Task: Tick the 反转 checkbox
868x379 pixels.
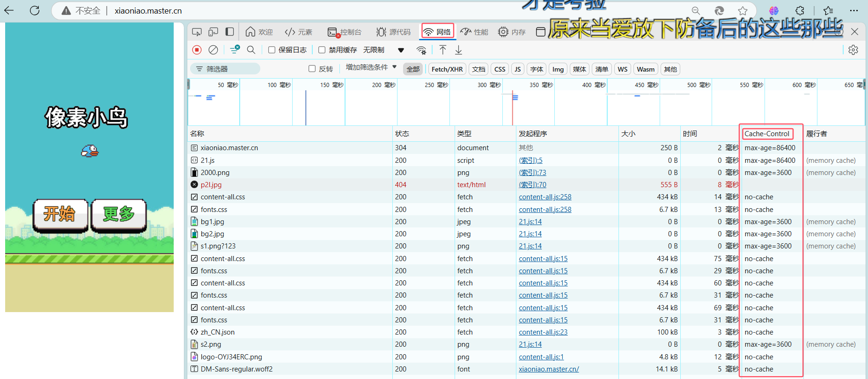Action: (x=312, y=69)
